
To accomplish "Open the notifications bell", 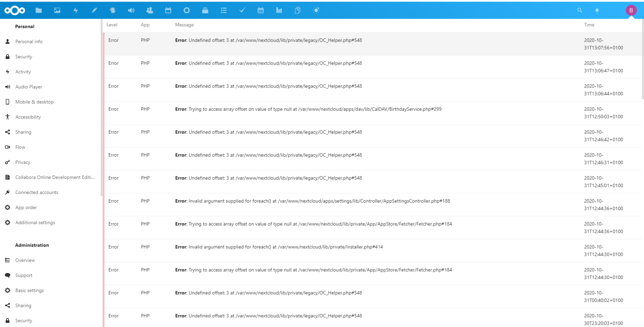I will click(597, 10).
